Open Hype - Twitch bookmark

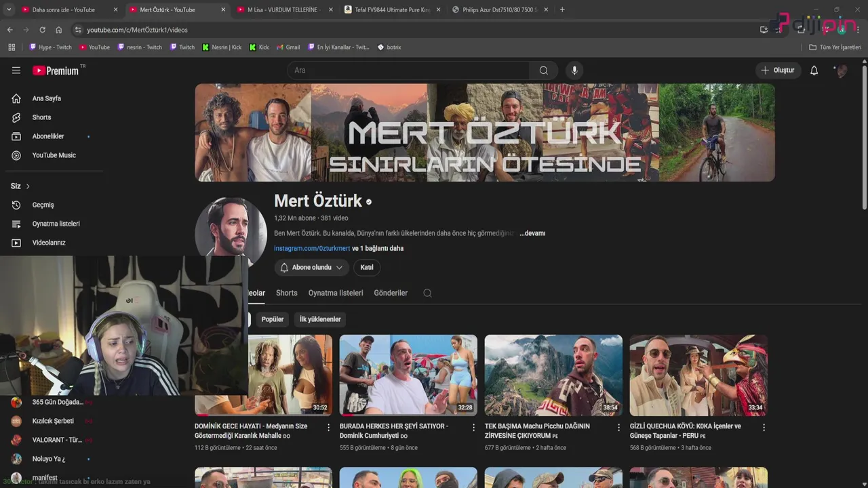50,47
